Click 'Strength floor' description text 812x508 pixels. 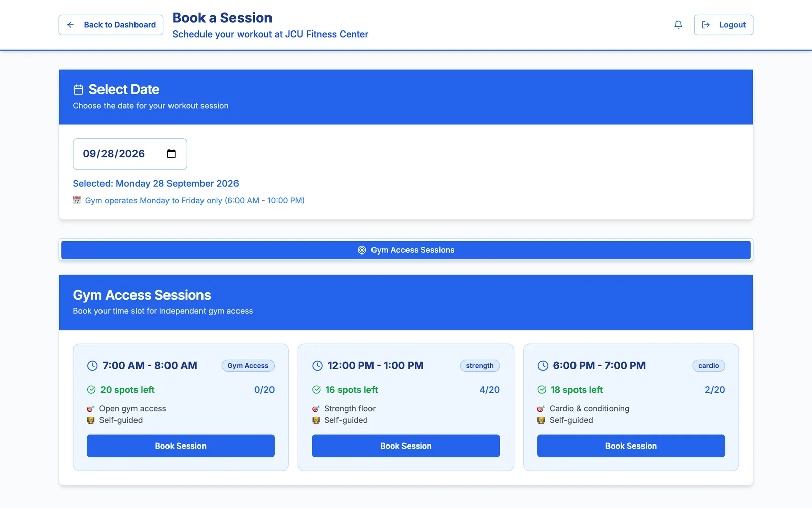click(350, 409)
